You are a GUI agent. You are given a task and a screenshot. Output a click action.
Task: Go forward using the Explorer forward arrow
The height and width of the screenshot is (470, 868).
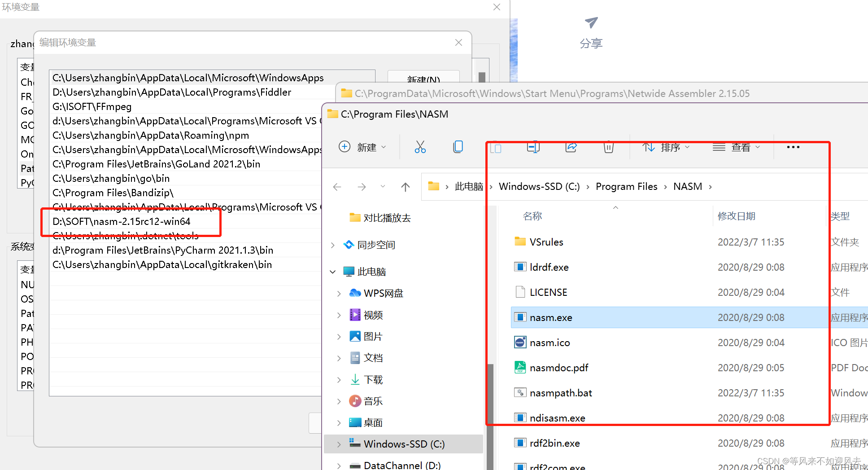coord(362,187)
